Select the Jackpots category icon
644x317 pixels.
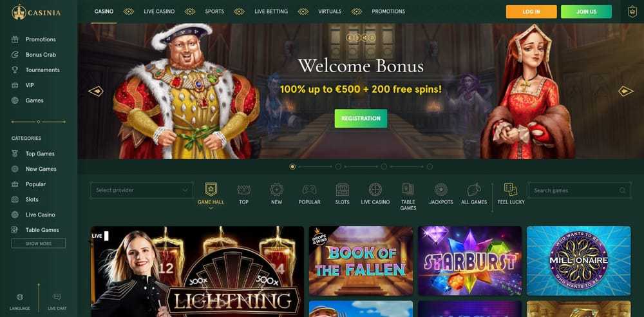coord(440,189)
